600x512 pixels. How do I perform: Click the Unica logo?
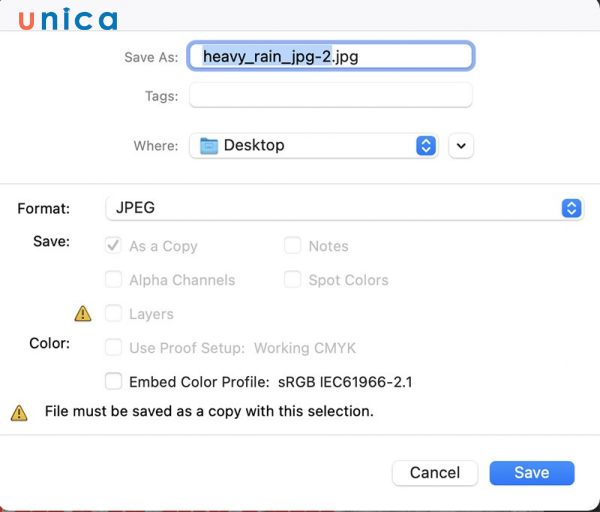pyautogui.click(x=67, y=20)
